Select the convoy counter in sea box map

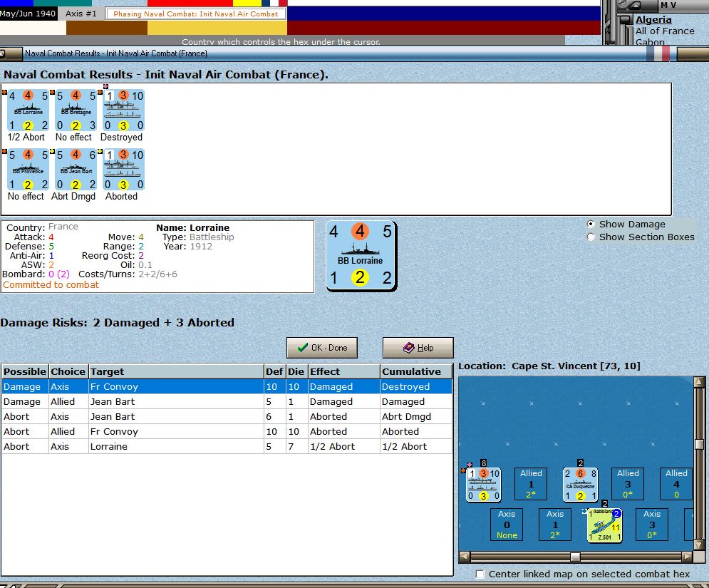483,485
